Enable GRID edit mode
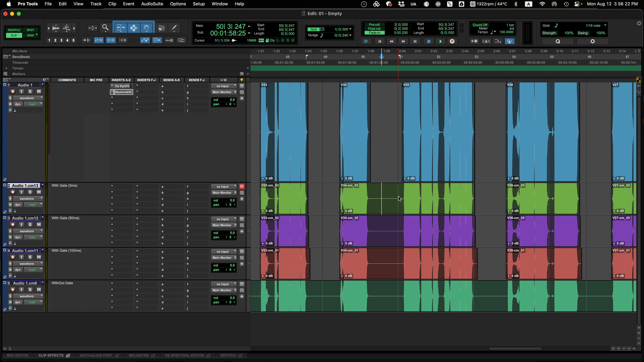This screenshot has height=362, width=644. coord(31,36)
